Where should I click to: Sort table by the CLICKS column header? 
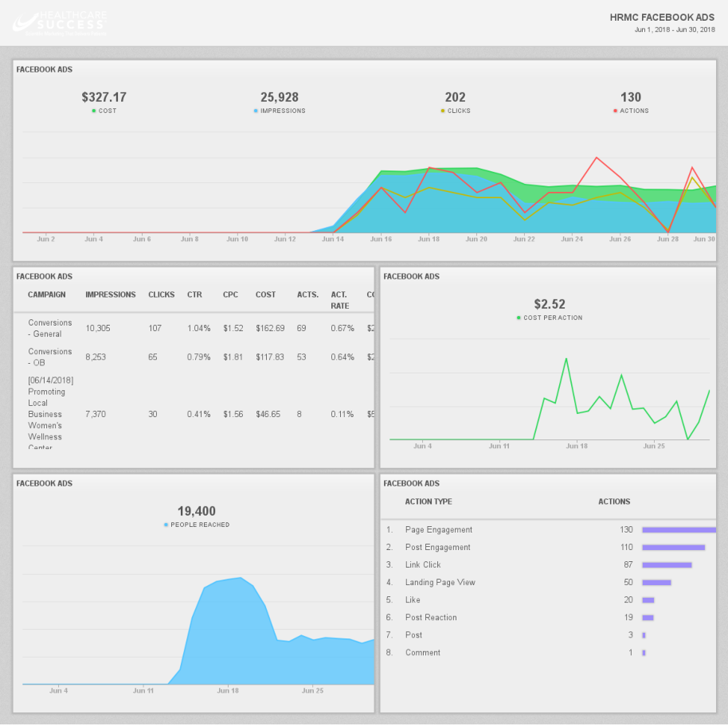tap(161, 295)
